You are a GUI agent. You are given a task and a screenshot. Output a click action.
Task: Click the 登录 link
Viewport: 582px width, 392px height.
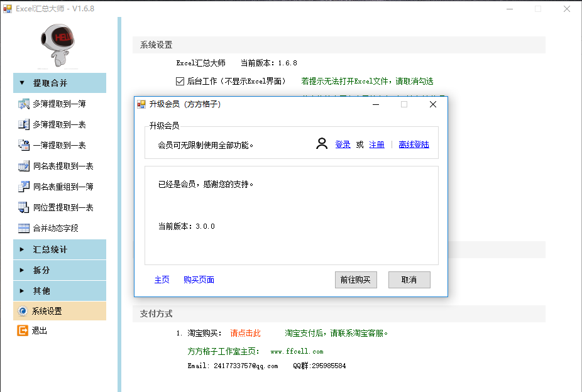pos(343,144)
